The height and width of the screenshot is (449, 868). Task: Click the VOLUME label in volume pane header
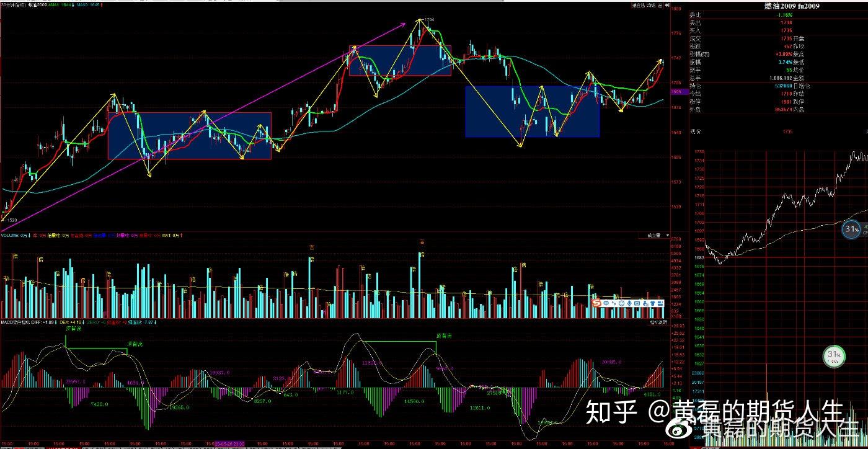(x=10, y=236)
